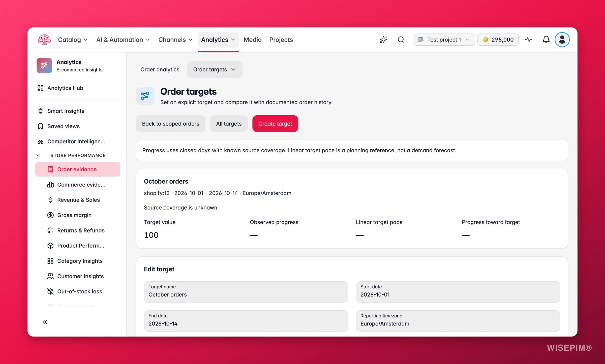Image resolution: width=605 pixels, height=364 pixels.
Task: Click the 295,000 credits coin badge
Action: pyautogui.click(x=498, y=40)
